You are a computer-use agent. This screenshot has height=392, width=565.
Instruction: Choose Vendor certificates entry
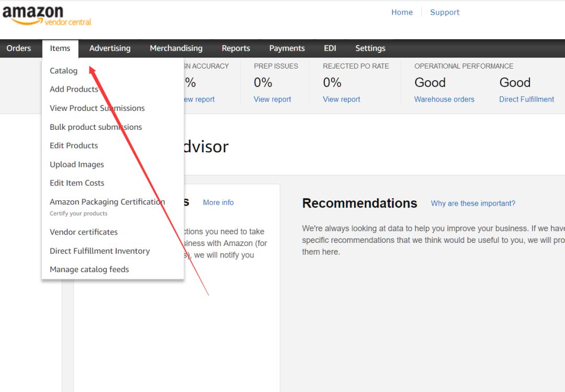point(84,232)
